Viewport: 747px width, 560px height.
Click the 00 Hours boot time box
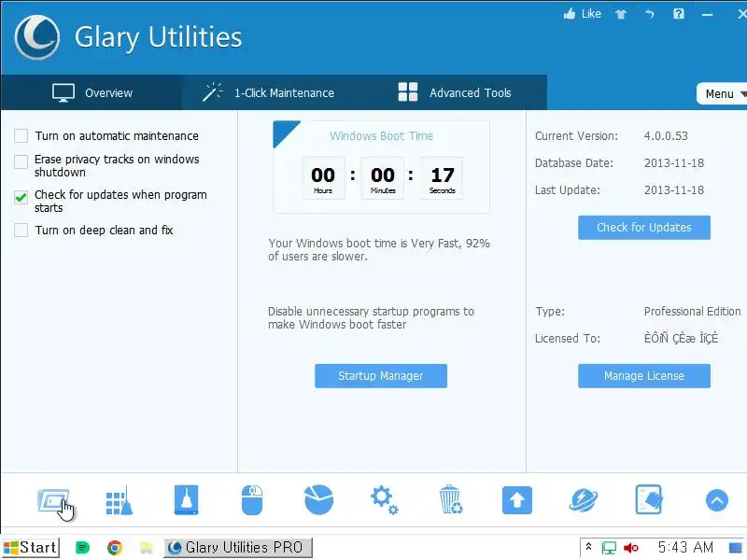323,178
